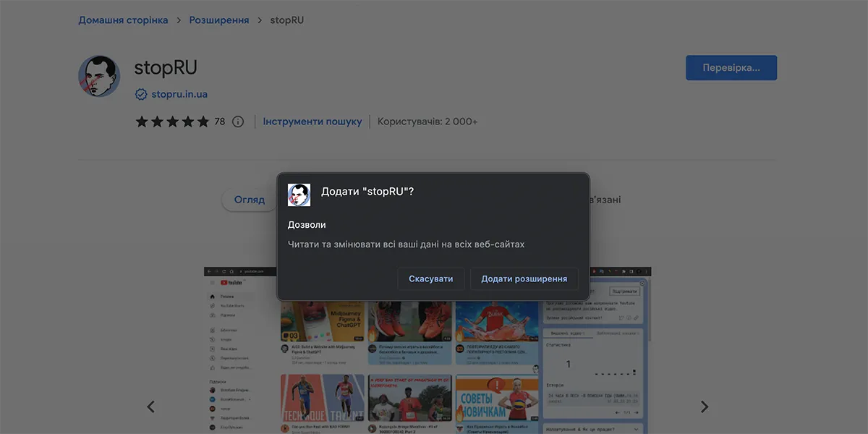868x434 pixels.
Task: Click the extension preview screenshot
Action: (x=427, y=350)
